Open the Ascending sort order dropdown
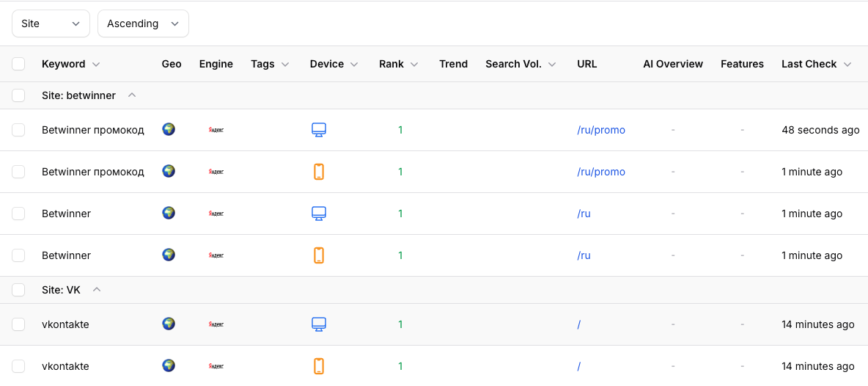Image resolution: width=868 pixels, height=386 pixels. point(144,23)
